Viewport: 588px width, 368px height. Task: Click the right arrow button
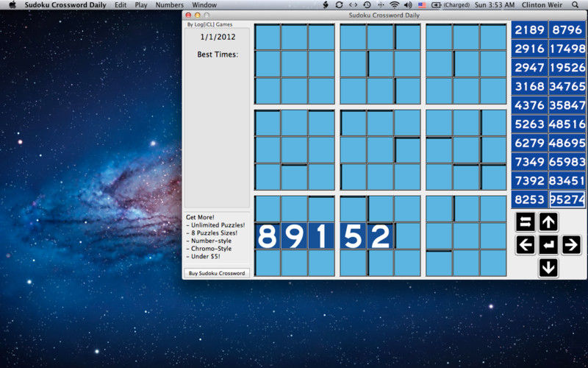(x=571, y=245)
